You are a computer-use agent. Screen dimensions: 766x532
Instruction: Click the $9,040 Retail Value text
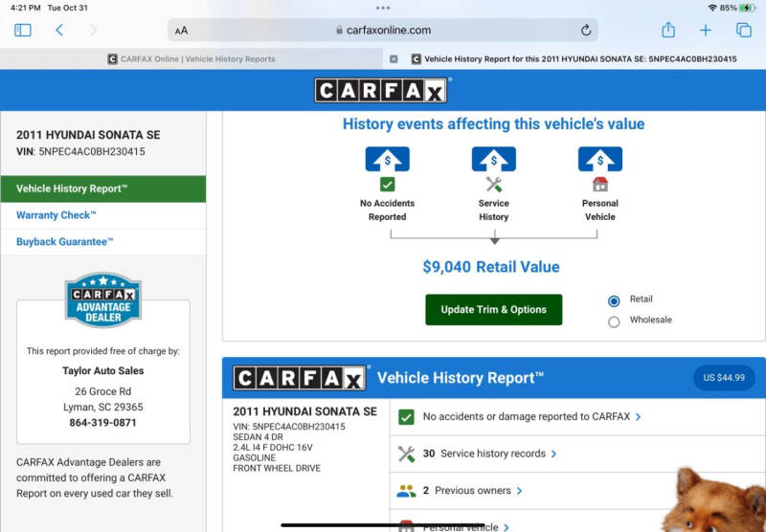click(x=491, y=267)
